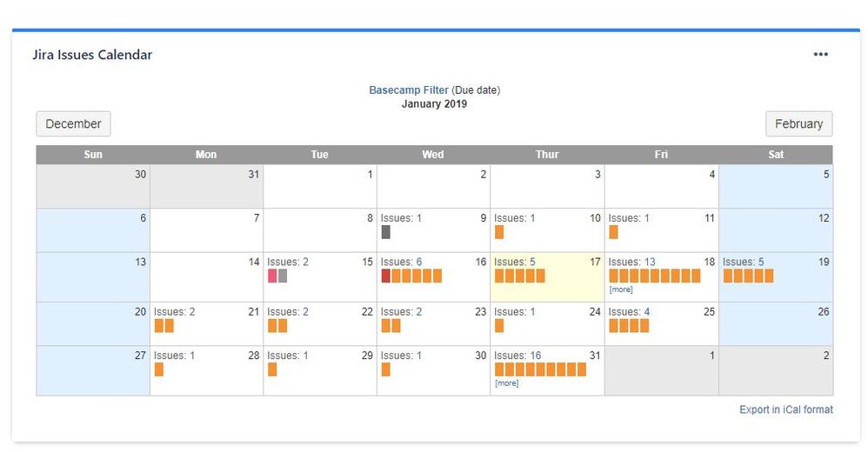The height and width of the screenshot is (452, 868).
Task: Open the issue count 13 on the 18th
Action: (x=650, y=262)
